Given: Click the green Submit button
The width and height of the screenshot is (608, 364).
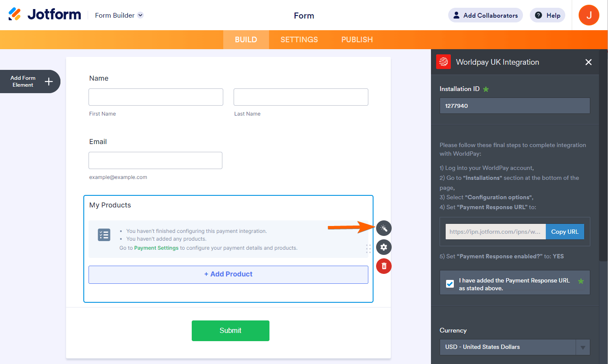Looking at the screenshot, I should [x=231, y=331].
